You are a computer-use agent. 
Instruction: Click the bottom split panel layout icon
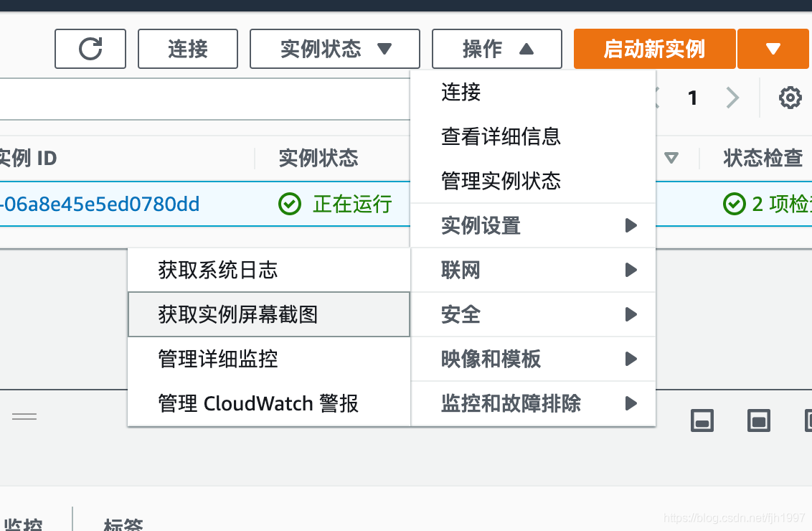pyautogui.click(x=702, y=420)
